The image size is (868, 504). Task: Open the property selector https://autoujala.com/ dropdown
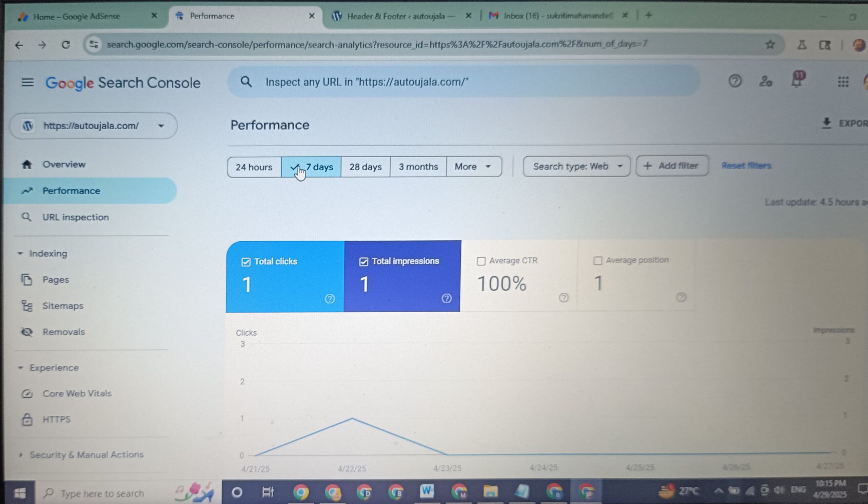coord(94,126)
